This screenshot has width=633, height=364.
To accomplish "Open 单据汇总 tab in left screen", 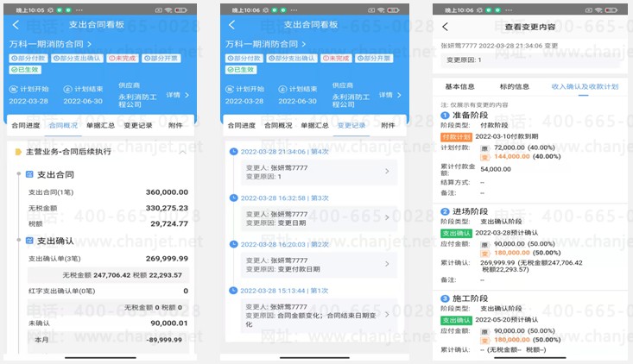I will [x=100, y=126].
